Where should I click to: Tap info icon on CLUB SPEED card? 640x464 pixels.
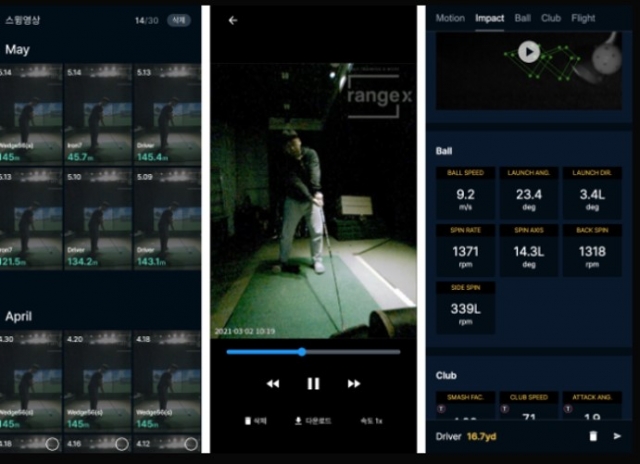click(504, 408)
